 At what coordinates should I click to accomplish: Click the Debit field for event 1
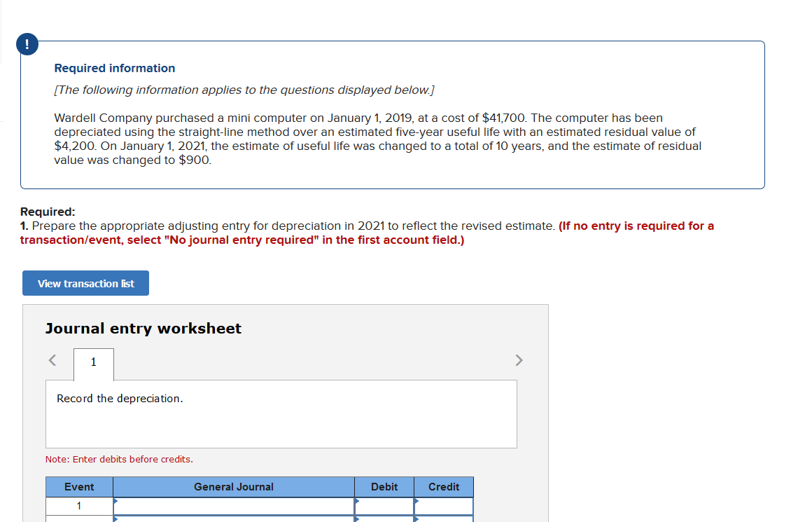coord(384,506)
